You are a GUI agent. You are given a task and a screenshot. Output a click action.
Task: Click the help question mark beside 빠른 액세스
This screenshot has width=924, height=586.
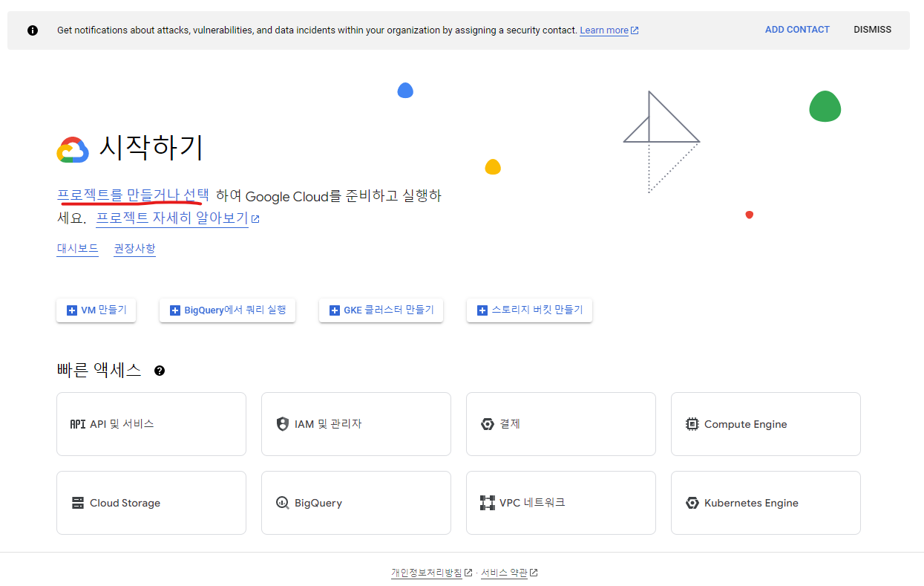point(160,371)
